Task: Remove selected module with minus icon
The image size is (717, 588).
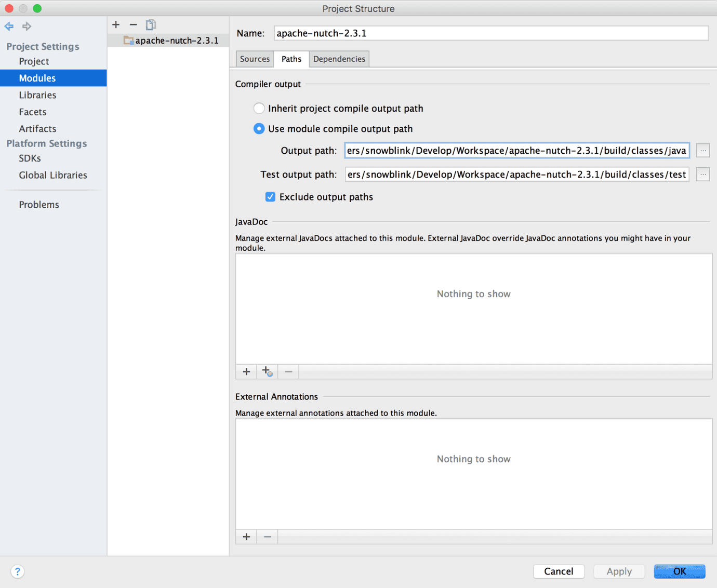Action: tap(133, 24)
